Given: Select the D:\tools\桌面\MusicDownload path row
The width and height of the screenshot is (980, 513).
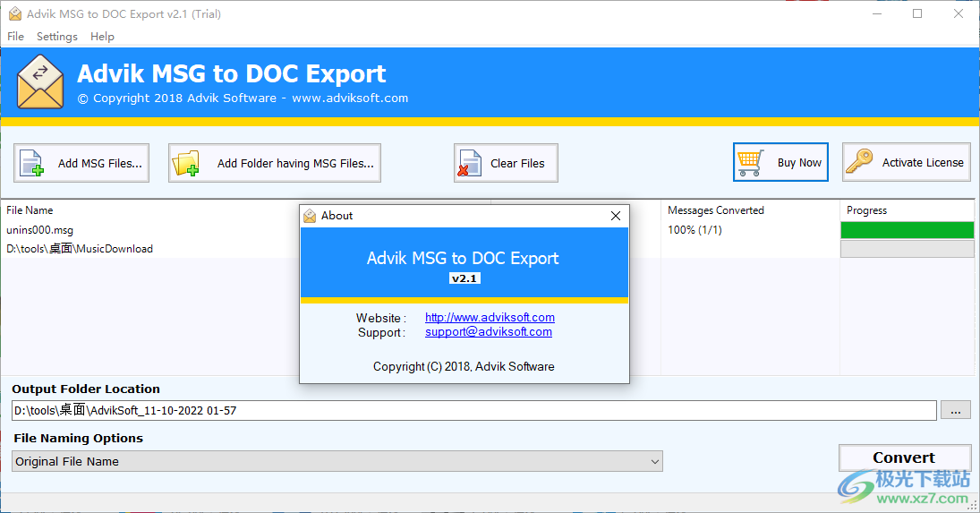Looking at the screenshot, I should tap(80, 249).
